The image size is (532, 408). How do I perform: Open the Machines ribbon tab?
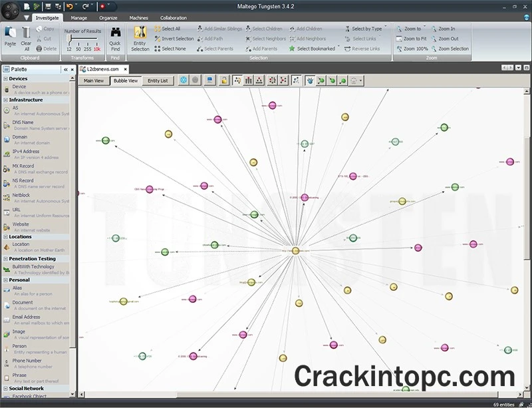coord(139,18)
